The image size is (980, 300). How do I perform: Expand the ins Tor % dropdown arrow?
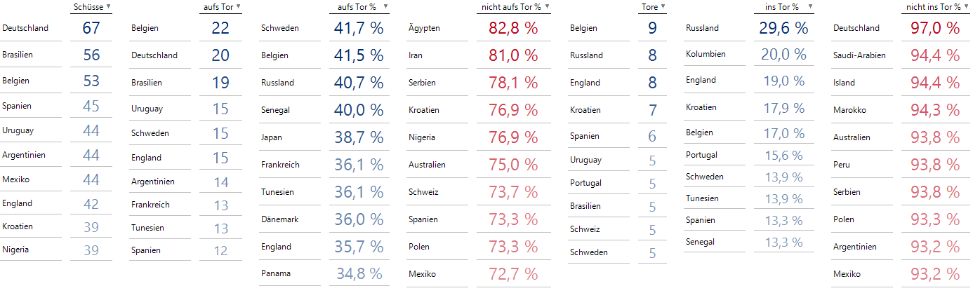click(x=811, y=6)
